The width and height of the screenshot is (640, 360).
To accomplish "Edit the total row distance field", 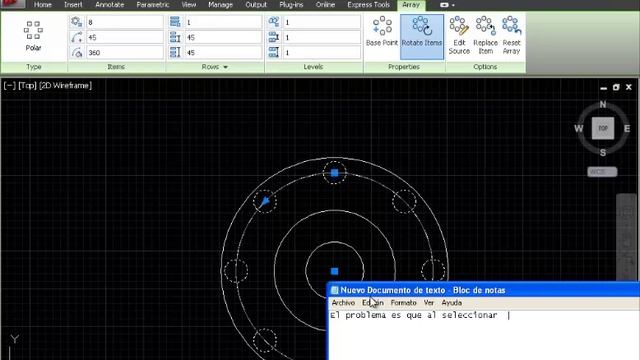I will [223, 53].
